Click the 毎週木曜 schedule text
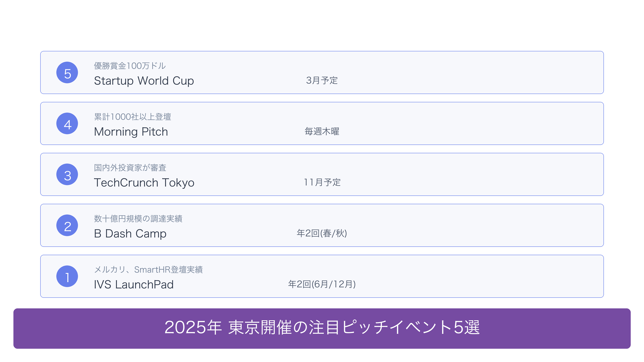This screenshot has width=644, height=362. click(x=322, y=131)
